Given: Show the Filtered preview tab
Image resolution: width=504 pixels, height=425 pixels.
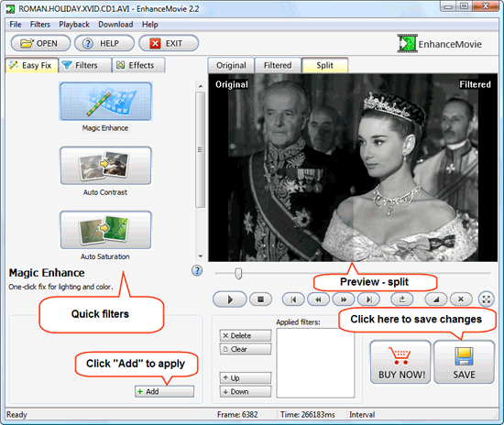Looking at the screenshot, I should (x=278, y=65).
